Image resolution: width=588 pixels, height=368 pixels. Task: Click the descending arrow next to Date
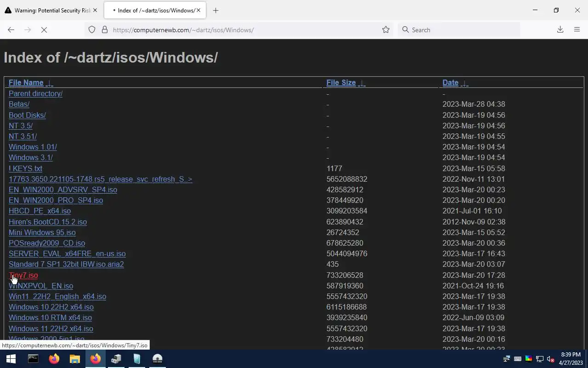click(464, 83)
